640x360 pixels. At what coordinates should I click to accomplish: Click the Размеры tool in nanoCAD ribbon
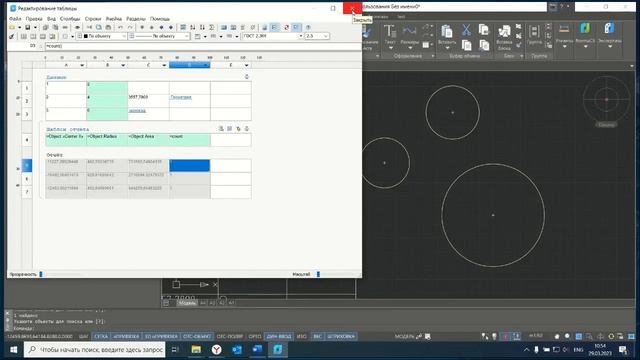coord(409,36)
